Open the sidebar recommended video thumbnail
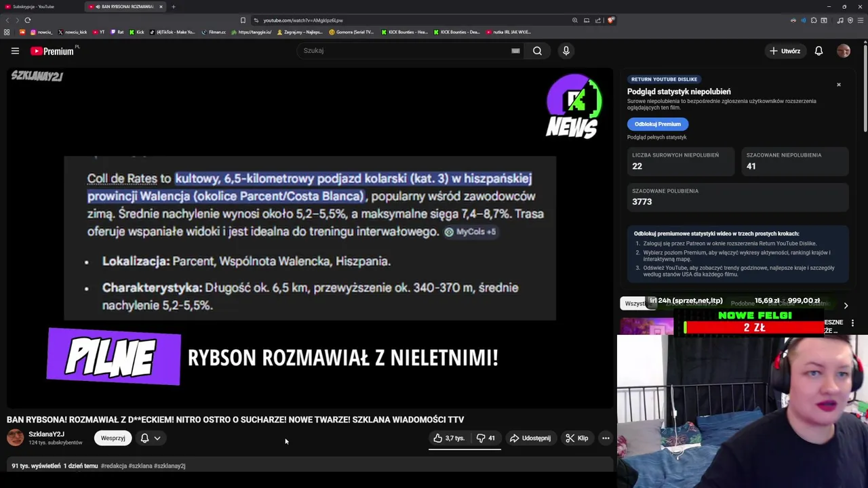 [x=647, y=326]
